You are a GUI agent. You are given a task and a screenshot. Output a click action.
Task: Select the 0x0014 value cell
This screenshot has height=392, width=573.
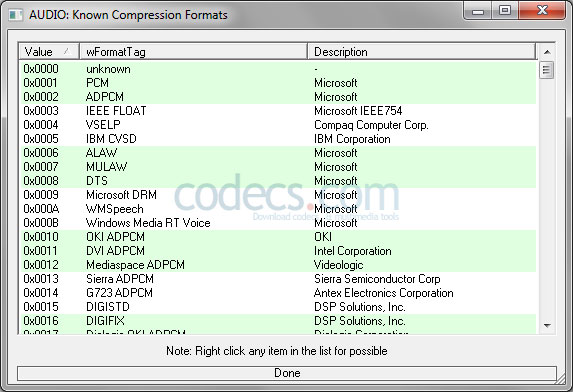tap(41, 293)
